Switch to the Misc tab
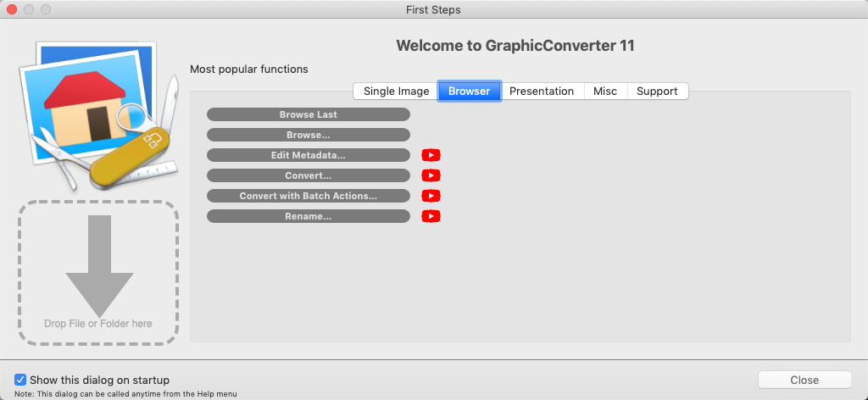The height and width of the screenshot is (400, 868). coord(605,92)
